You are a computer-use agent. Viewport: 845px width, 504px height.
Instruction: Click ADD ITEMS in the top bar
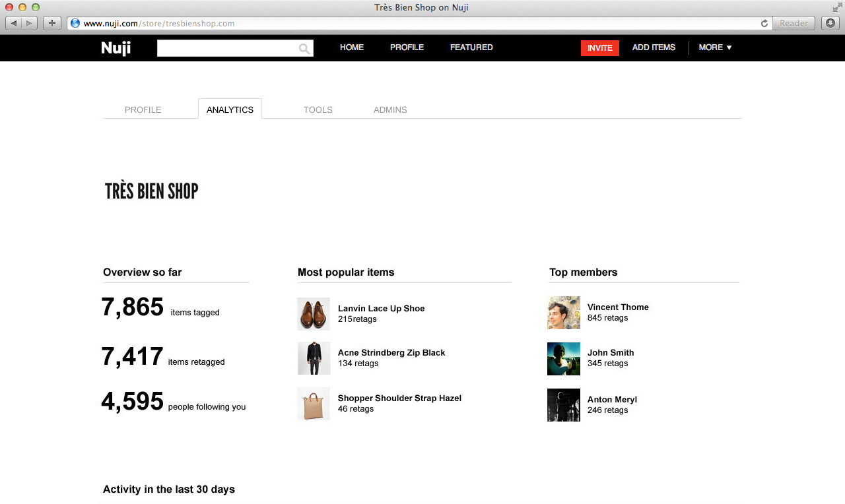click(654, 47)
